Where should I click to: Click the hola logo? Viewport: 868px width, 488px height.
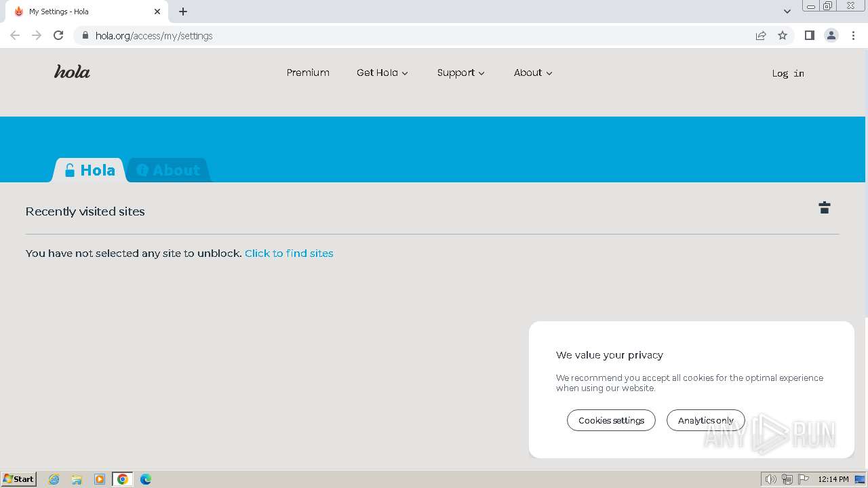(72, 72)
